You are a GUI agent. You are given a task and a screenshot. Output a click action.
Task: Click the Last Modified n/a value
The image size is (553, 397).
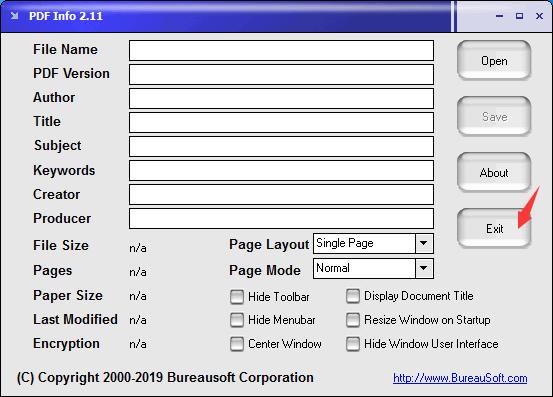[138, 320]
